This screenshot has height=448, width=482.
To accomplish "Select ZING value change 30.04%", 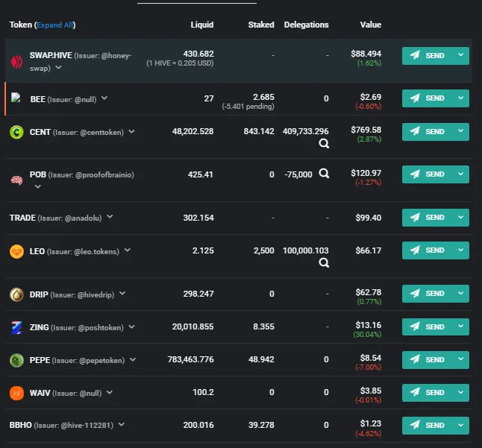I will [x=367, y=335].
